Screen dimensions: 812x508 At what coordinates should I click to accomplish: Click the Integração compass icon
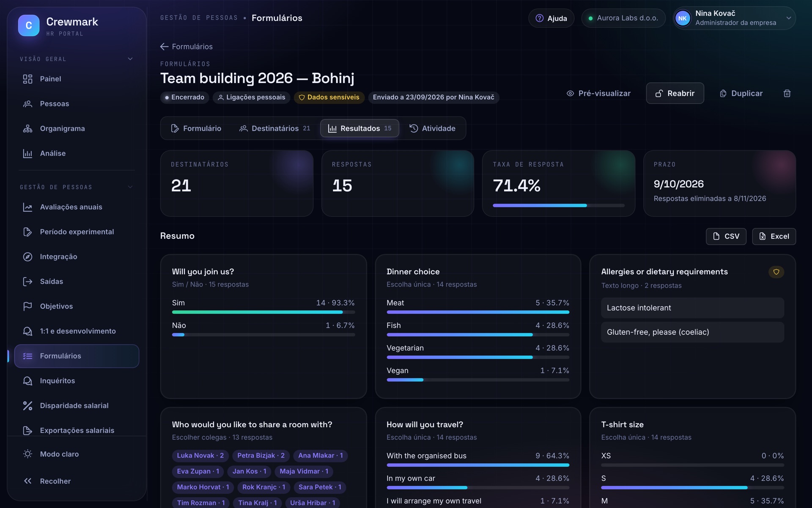coord(27,257)
